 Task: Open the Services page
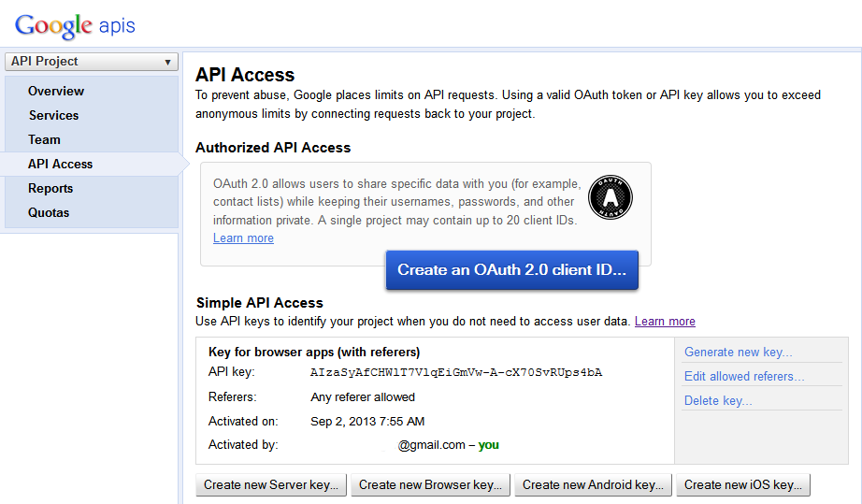[54, 115]
